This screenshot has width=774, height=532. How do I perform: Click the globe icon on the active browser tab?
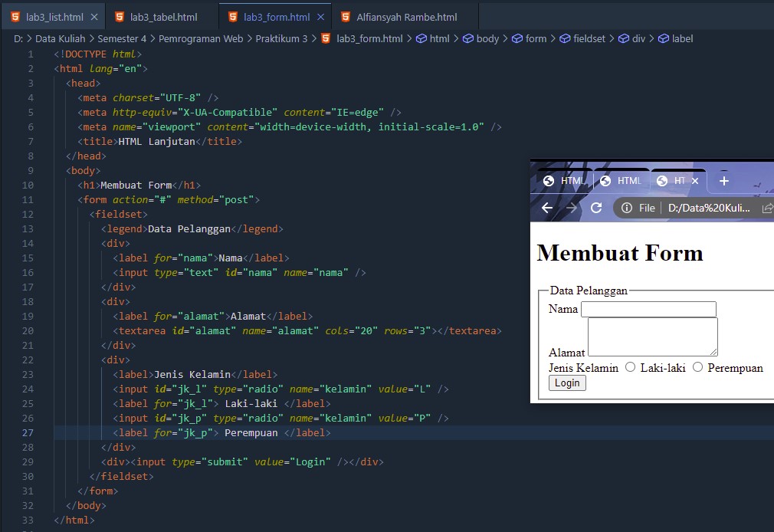(x=661, y=181)
